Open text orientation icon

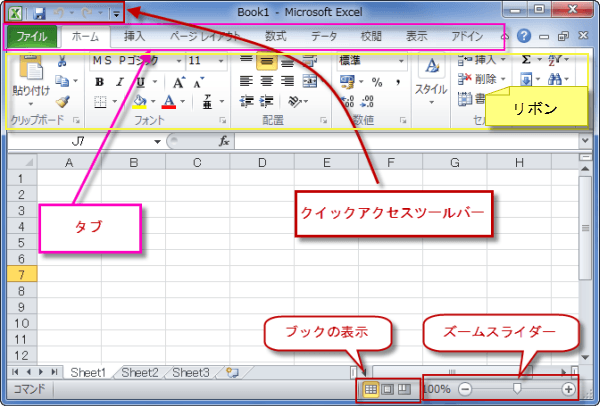295,101
